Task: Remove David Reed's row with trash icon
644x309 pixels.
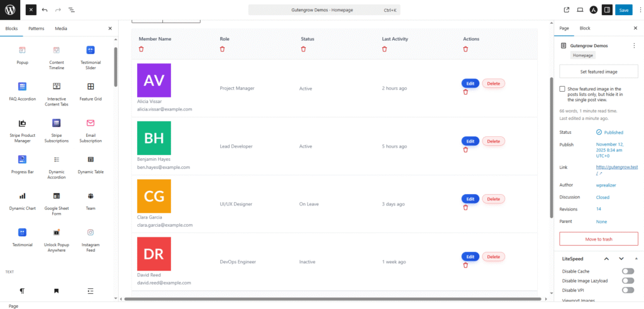Action: 466,266
